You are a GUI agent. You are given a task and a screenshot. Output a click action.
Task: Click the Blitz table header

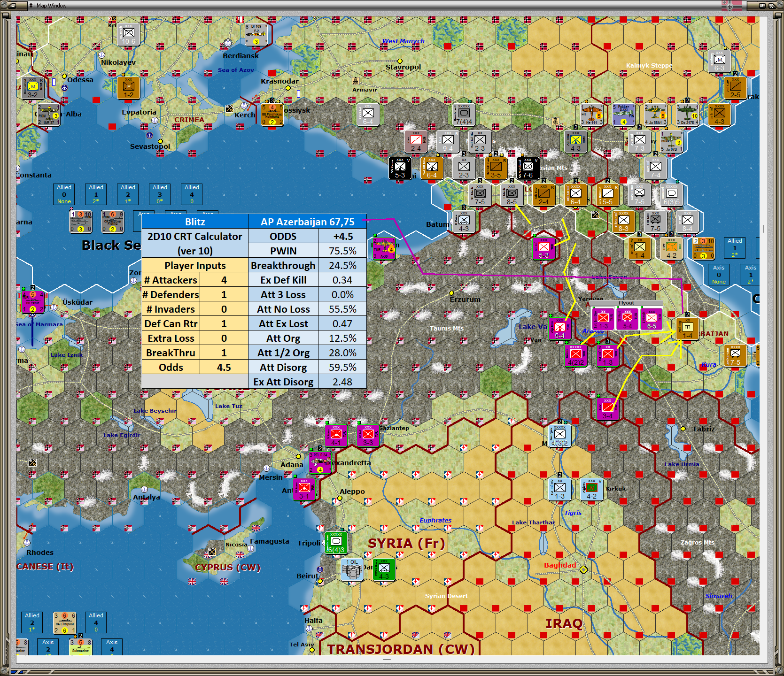coord(195,222)
